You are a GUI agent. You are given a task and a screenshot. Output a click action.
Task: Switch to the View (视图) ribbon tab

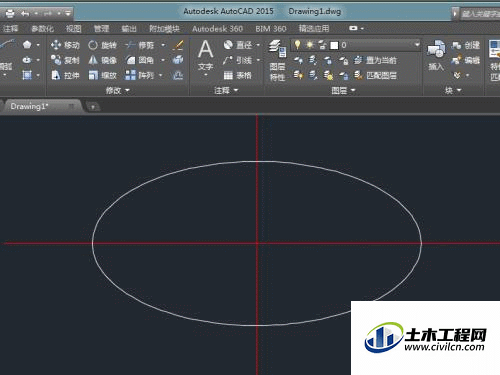73,29
